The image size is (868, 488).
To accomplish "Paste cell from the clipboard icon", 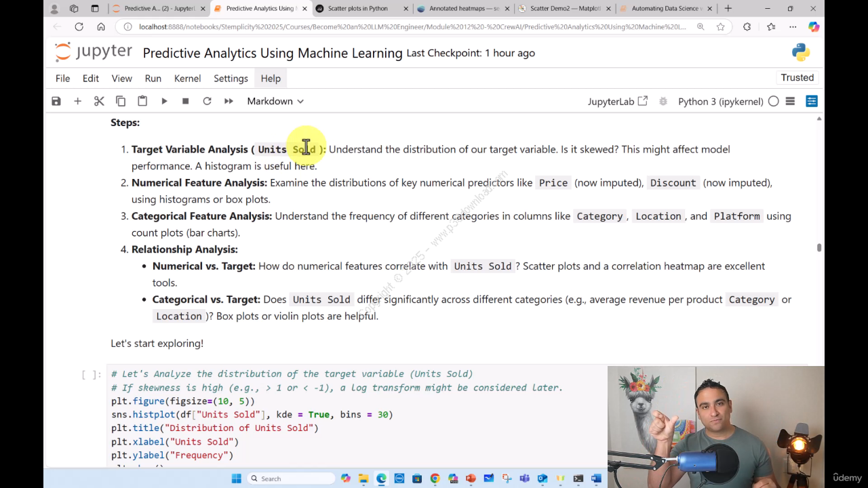I will click(x=142, y=101).
